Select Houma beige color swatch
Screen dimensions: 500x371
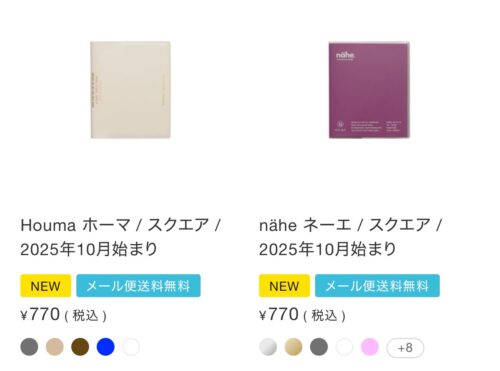pos(55,347)
